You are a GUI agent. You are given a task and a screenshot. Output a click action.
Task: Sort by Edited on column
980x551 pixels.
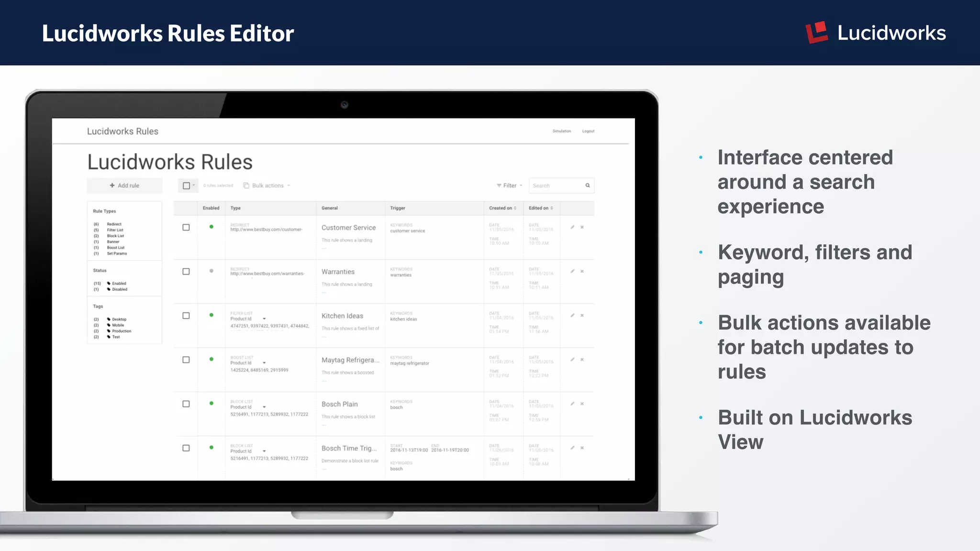541,208
